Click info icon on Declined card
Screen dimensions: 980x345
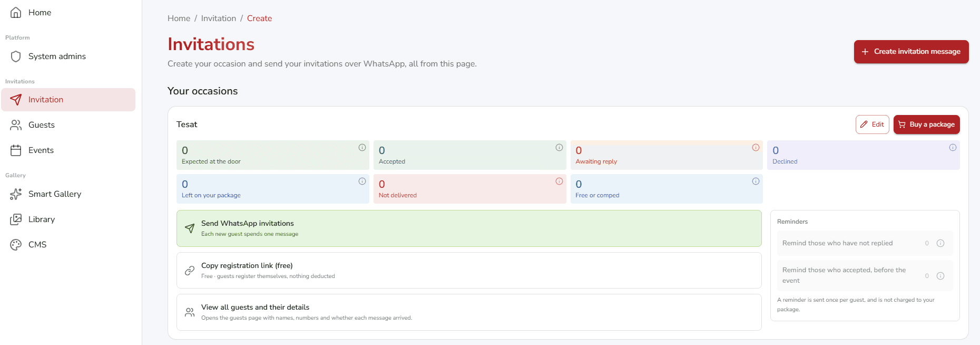tap(953, 148)
